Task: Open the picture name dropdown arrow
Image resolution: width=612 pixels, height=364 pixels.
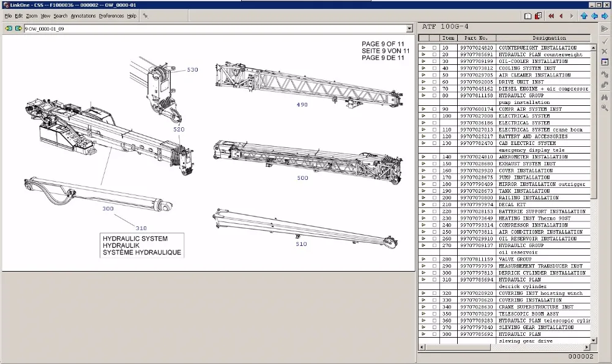Action: tap(409, 29)
